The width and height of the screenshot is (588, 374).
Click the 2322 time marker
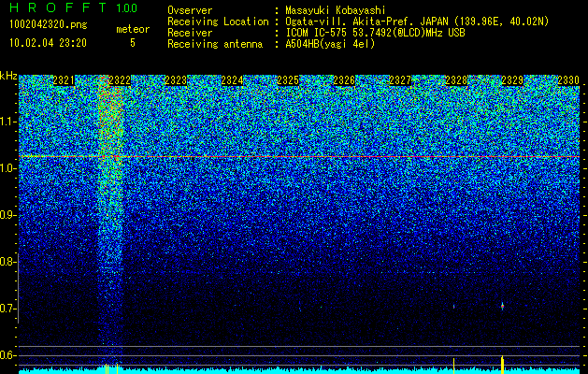pos(120,80)
